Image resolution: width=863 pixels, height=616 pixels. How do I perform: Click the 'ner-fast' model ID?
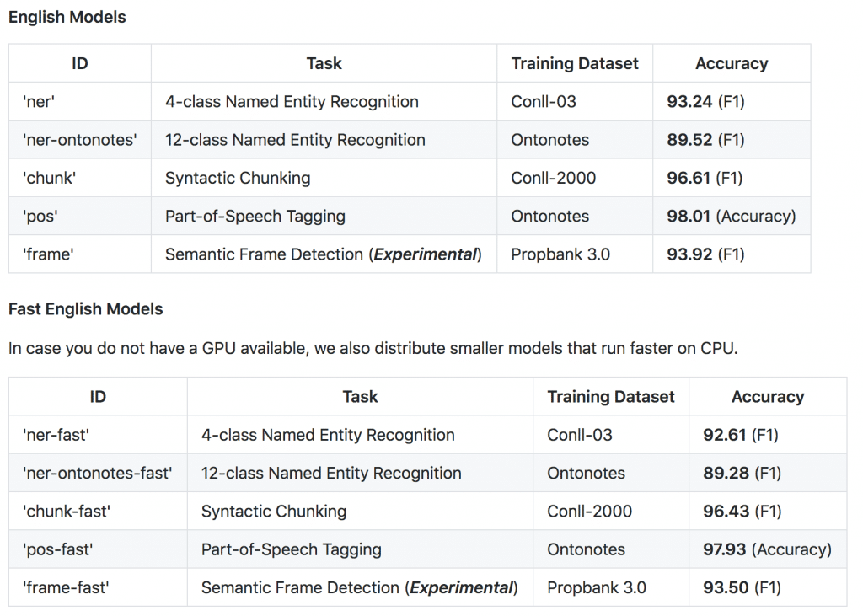click(x=56, y=435)
